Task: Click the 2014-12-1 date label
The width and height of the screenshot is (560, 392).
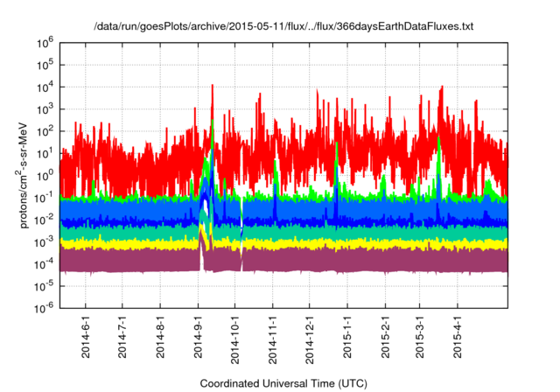Action: pos(310,339)
